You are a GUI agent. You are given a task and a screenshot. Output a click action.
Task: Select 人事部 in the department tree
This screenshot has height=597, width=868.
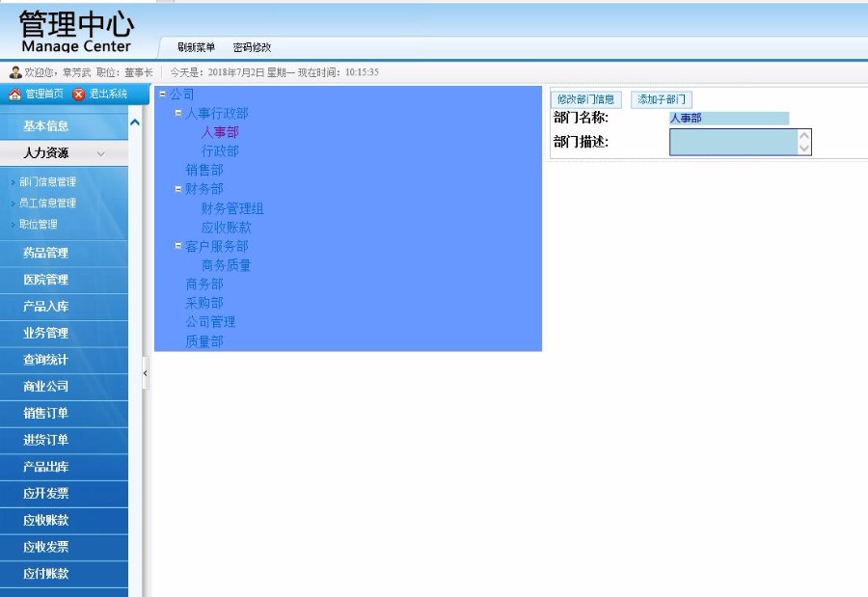pos(219,133)
